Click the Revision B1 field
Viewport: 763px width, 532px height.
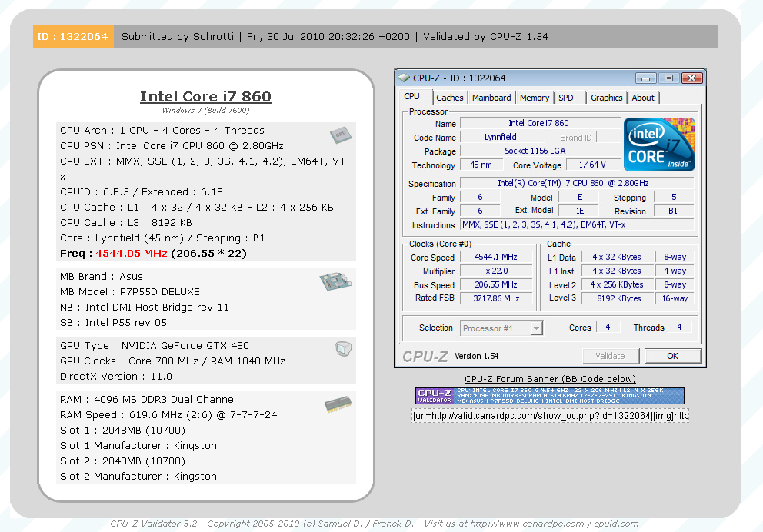coord(674,211)
